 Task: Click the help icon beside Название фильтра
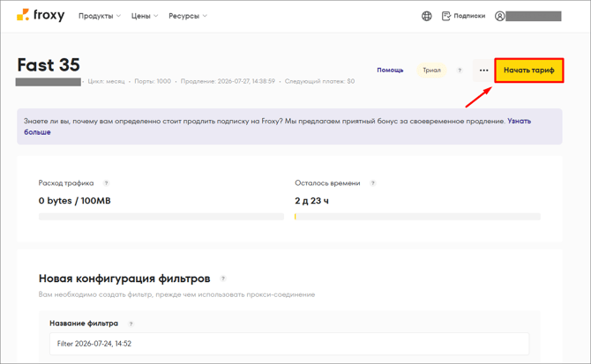point(131,323)
